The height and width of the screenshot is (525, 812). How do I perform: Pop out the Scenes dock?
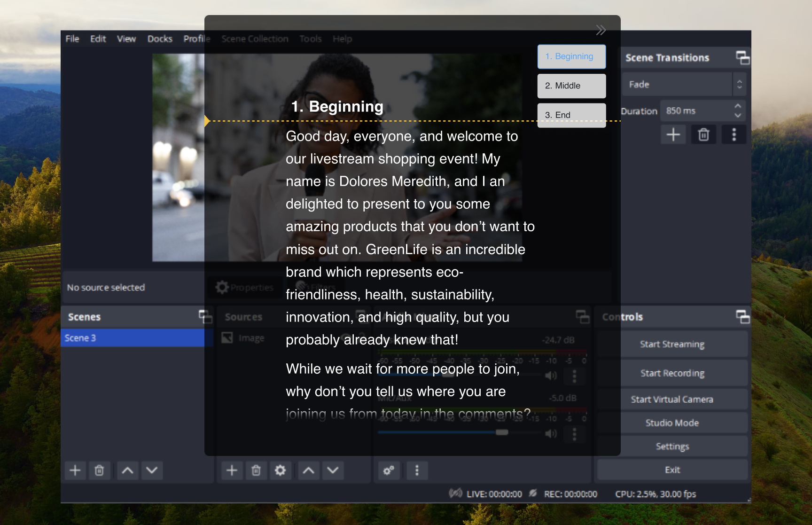click(x=205, y=317)
